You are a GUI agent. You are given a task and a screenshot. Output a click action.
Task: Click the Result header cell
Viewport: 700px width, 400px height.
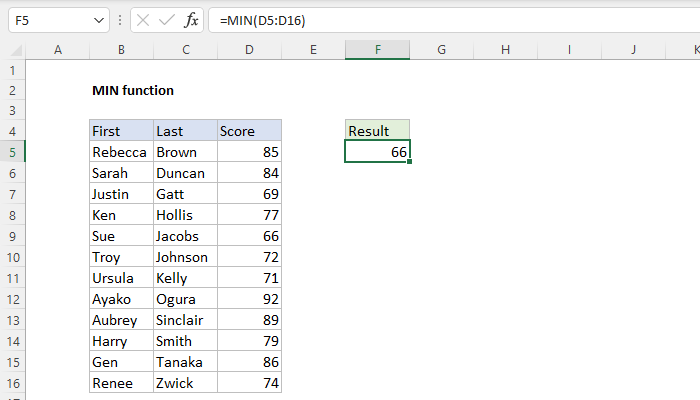pyautogui.click(x=377, y=131)
